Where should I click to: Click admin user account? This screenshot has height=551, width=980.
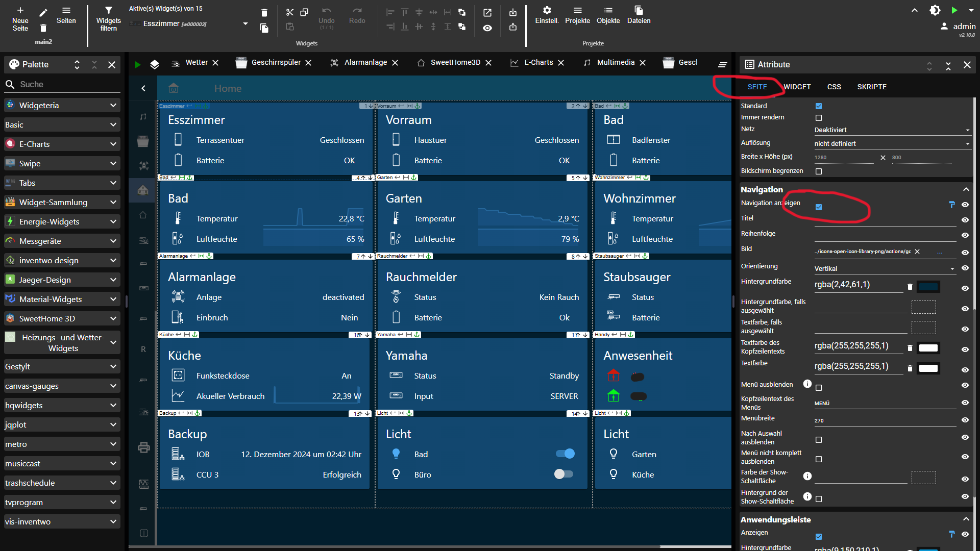(x=958, y=27)
